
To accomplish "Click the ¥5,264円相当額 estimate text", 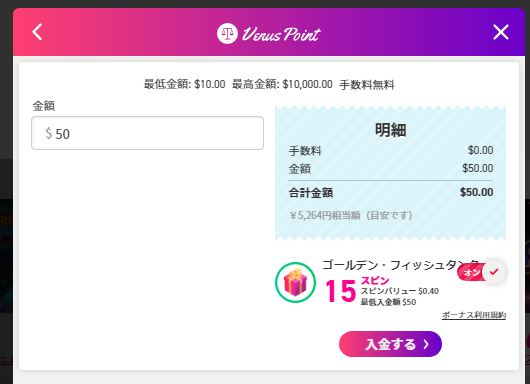I will click(x=351, y=215).
